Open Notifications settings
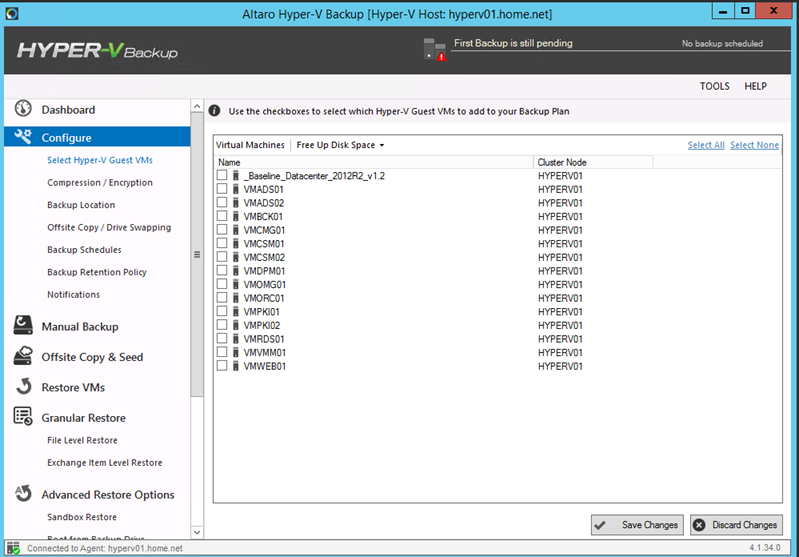The width and height of the screenshot is (799, 557). pos(73,295)
